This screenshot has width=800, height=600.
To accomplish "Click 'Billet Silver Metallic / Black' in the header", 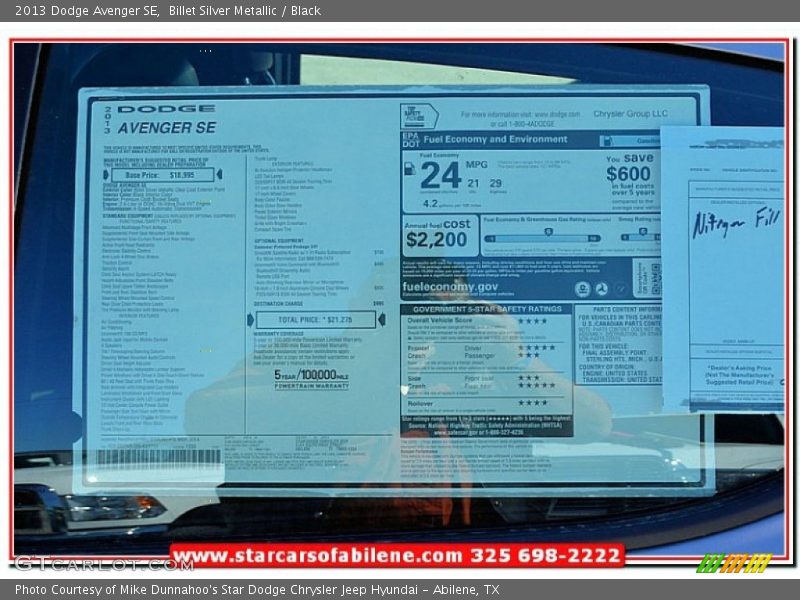I will (245, 11).
